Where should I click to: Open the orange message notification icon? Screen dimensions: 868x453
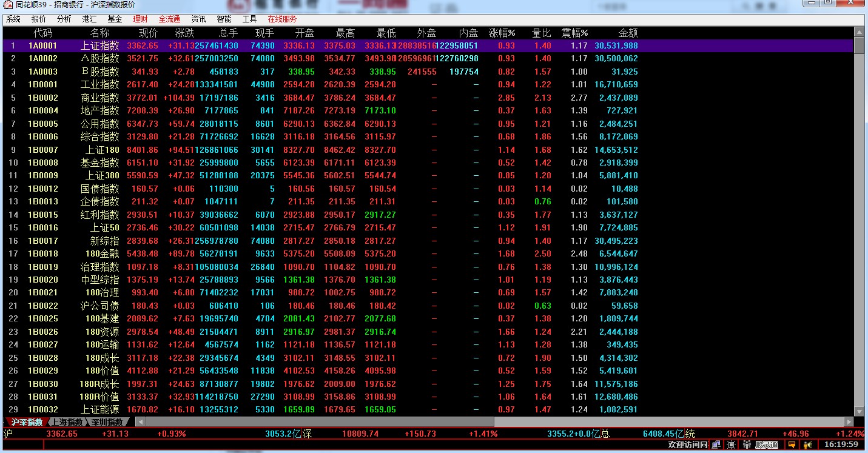792,445
